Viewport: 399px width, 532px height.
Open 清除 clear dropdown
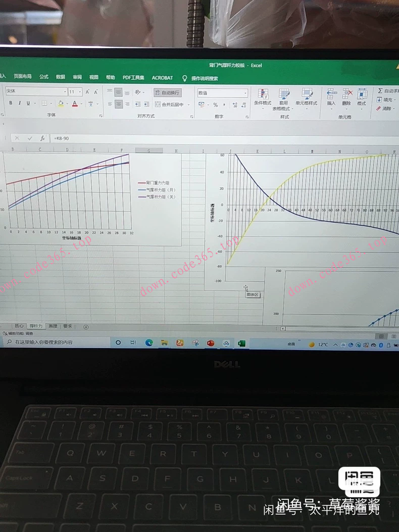click(385, 109)
